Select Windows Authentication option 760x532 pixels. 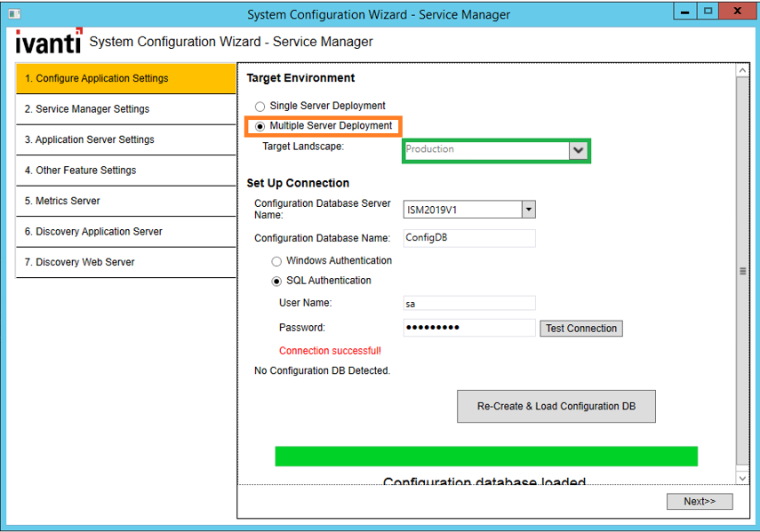276,261
